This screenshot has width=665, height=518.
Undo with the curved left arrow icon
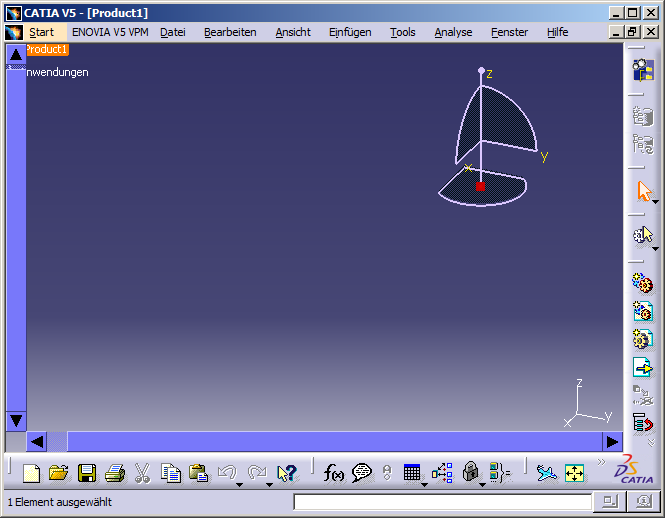click(x=227, y=473)
